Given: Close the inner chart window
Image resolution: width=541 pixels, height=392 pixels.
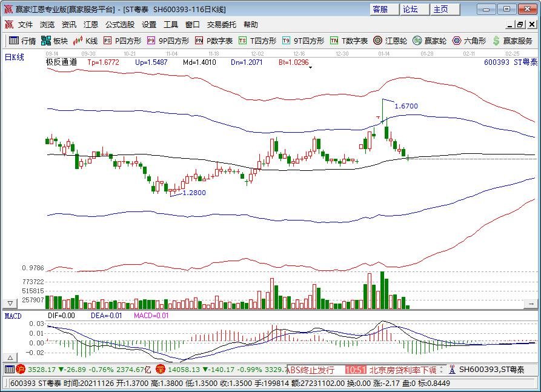Looking at the screenshot, I should (532, 24).
